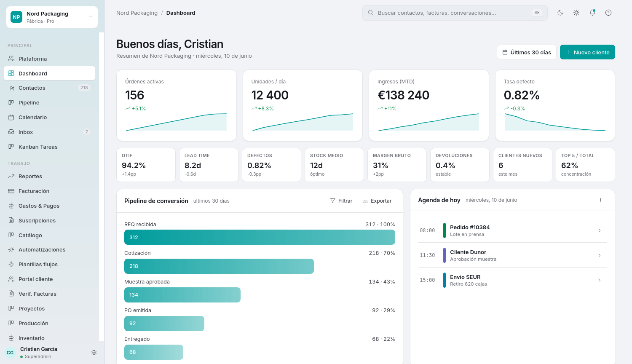Click the Proyectos icon
This screenshot has height=364, width=632.
point(11,308)
